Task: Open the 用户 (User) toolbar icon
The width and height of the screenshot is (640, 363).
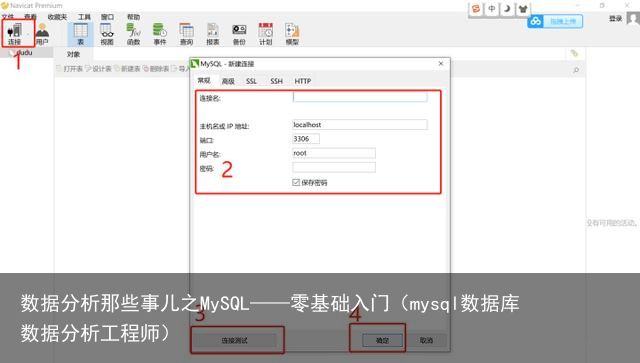Action: point(42,33)
